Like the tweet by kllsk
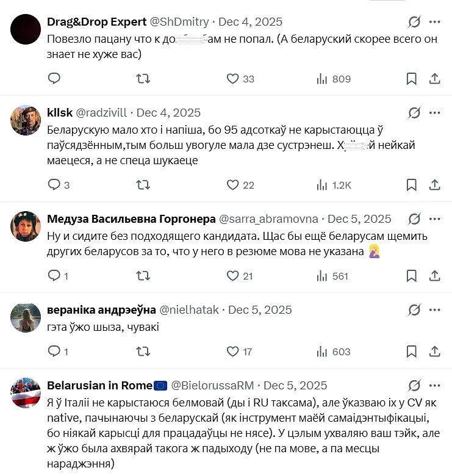This screenshot has height=476, width=452. [232, 185]
